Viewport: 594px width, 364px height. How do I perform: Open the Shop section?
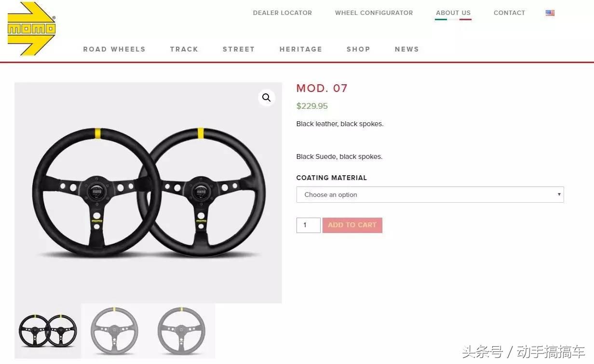358,49
